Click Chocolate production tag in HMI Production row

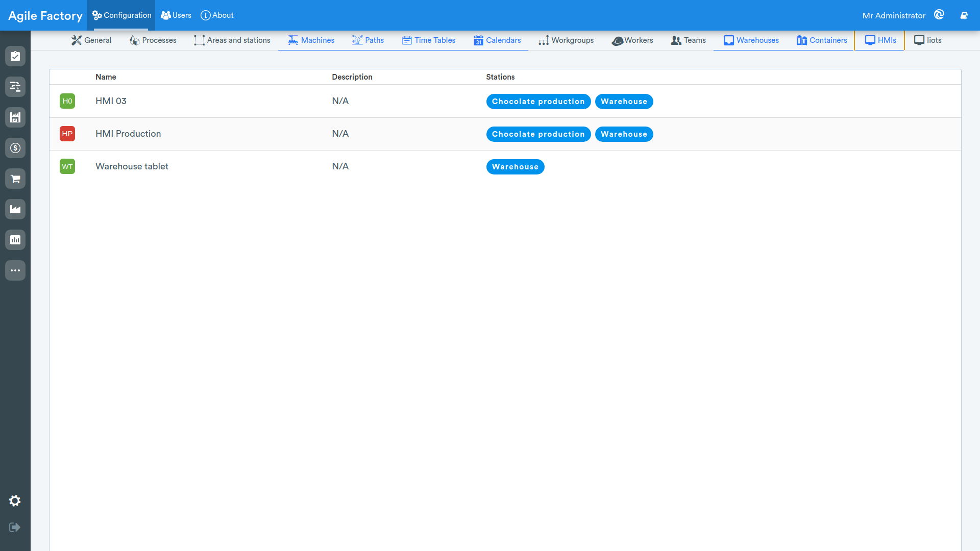pos(538,134)
